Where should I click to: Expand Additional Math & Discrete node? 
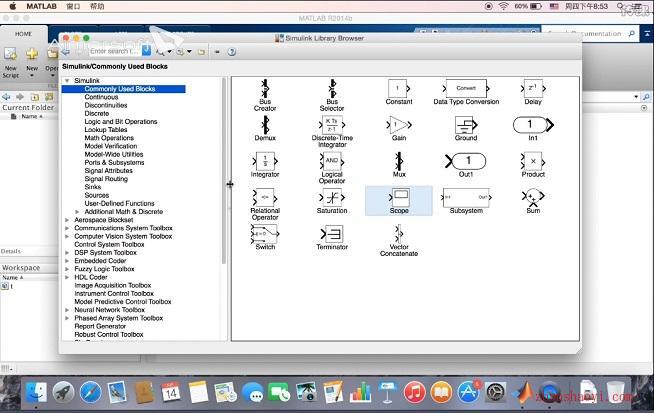[x=77, y=212]
